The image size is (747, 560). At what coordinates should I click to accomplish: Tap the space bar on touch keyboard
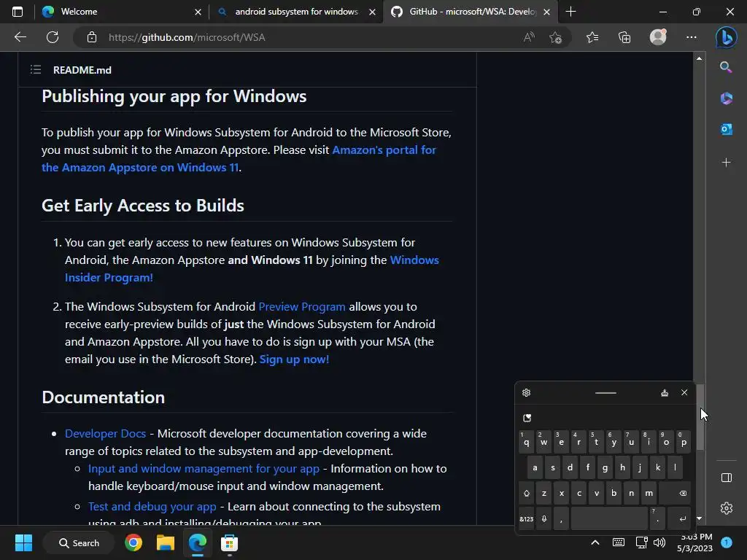(609, 518)
